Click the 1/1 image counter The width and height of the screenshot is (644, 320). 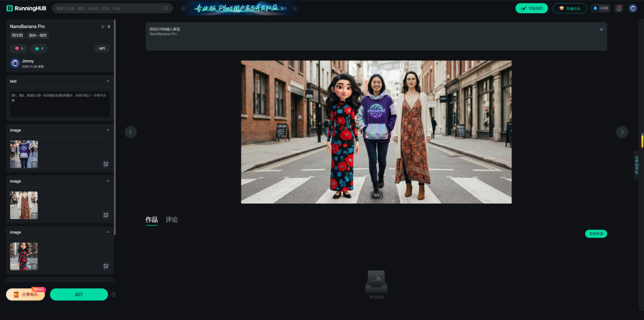[x=377, y=196]
